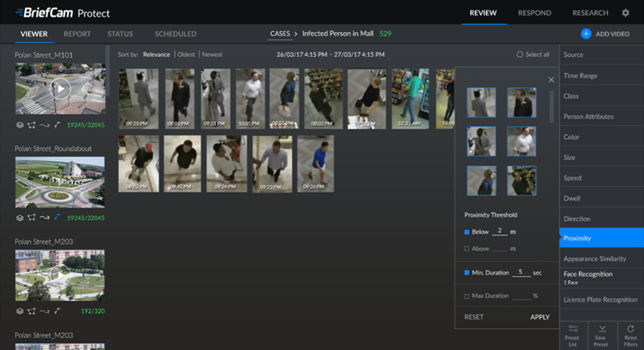This screenshot has height=350, width=644.
Task: Sort results by Relevance
Action: [x=156, y=55]
